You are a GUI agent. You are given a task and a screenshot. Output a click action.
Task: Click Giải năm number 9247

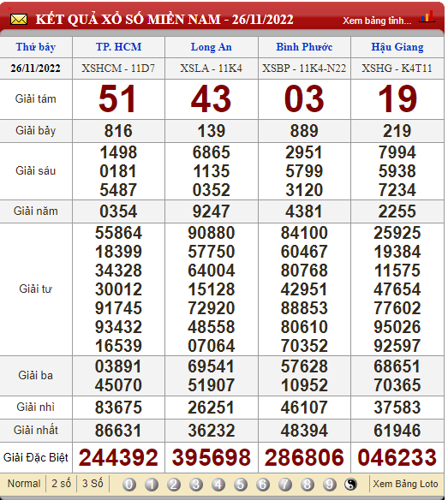(212, 211)
